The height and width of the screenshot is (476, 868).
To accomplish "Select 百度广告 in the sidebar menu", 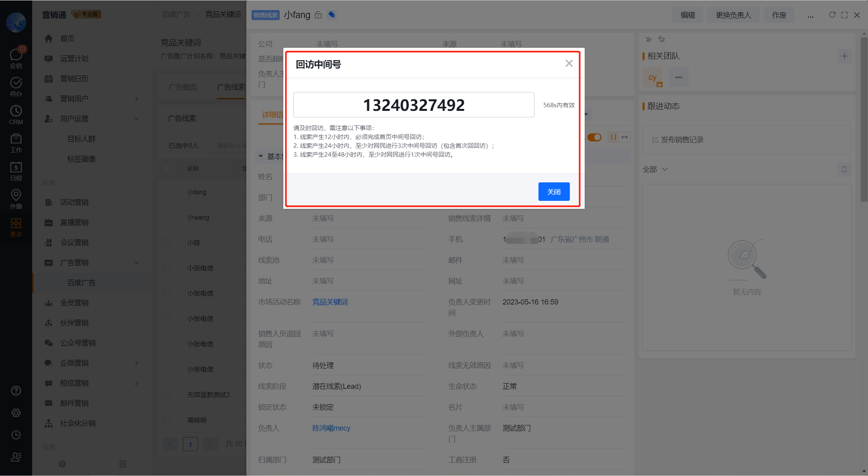I will (x=82, y=283).
